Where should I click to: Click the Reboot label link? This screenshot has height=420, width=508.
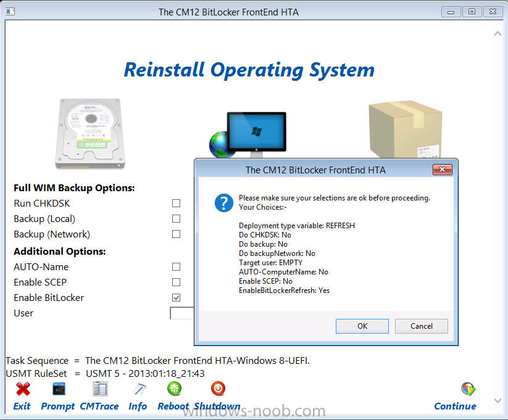tap(173, 406)
